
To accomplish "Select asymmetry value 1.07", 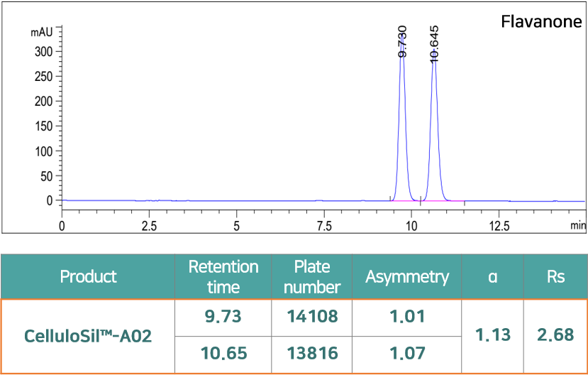I will coord(407,353).
